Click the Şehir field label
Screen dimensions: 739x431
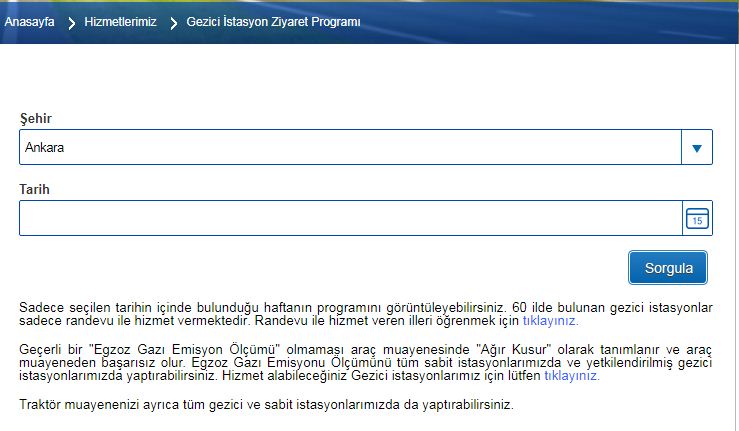(x=35, y=118)
